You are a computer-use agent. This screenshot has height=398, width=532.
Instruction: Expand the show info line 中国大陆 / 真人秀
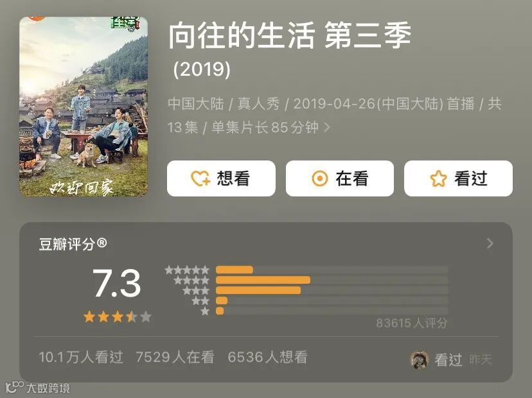pyautogui.click(x=334, y=116)
